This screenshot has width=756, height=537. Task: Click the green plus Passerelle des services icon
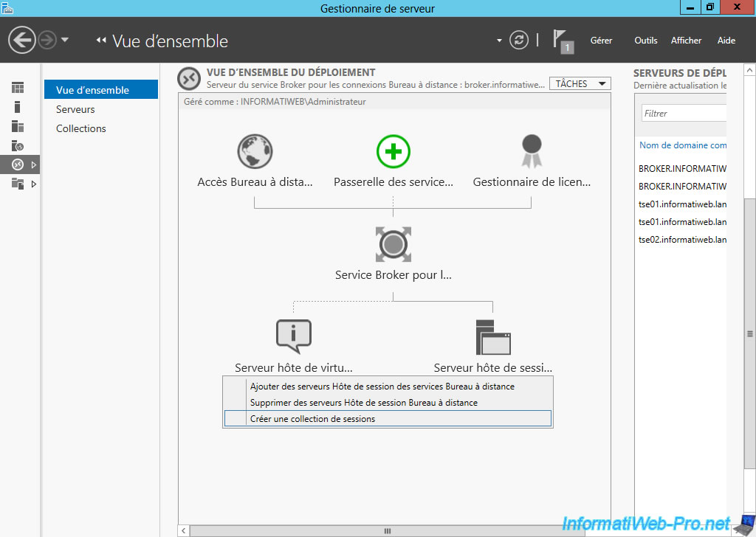coord(393,152)
